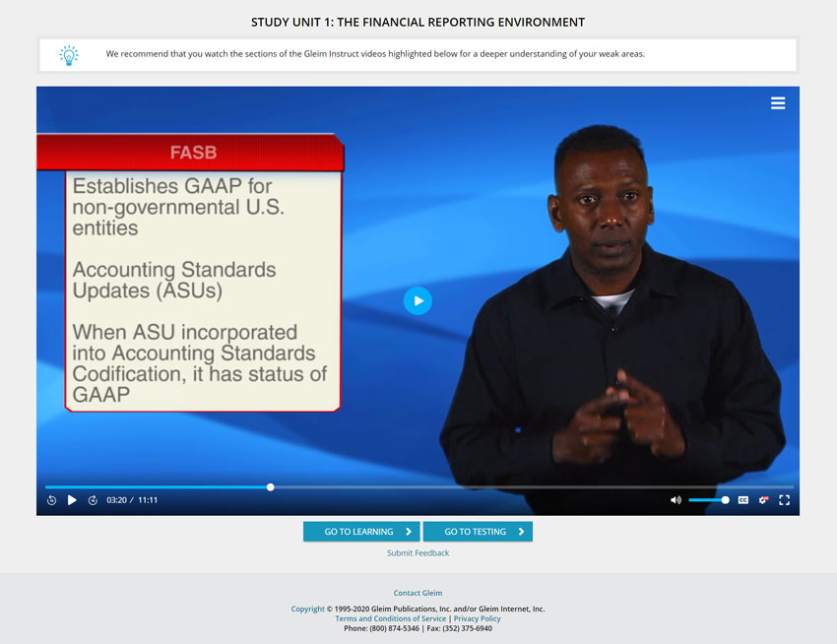Click the Study Unit 1 heading
Viewport: 837px width, 644px height.
[x=418, y=23]
